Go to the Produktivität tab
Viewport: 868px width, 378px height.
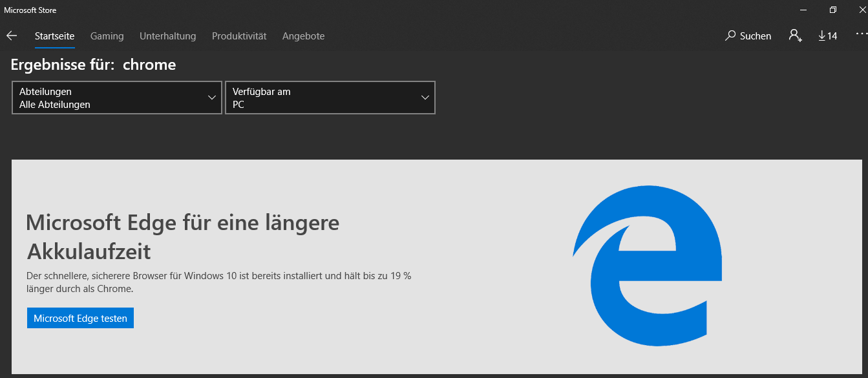(x=239, y=36)
